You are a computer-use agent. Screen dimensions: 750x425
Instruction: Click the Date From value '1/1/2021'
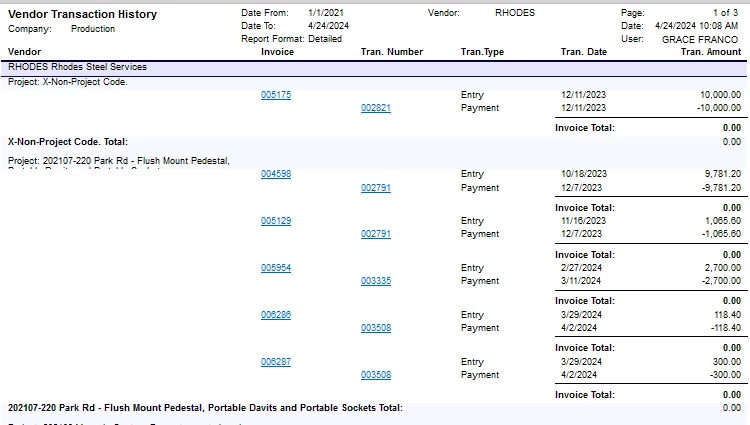pos(326,13)
